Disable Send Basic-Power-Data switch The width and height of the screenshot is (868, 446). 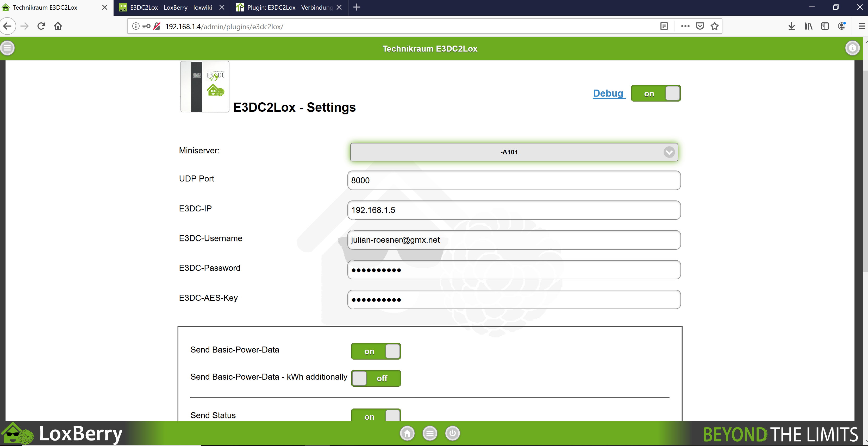[x=376, y=351]
